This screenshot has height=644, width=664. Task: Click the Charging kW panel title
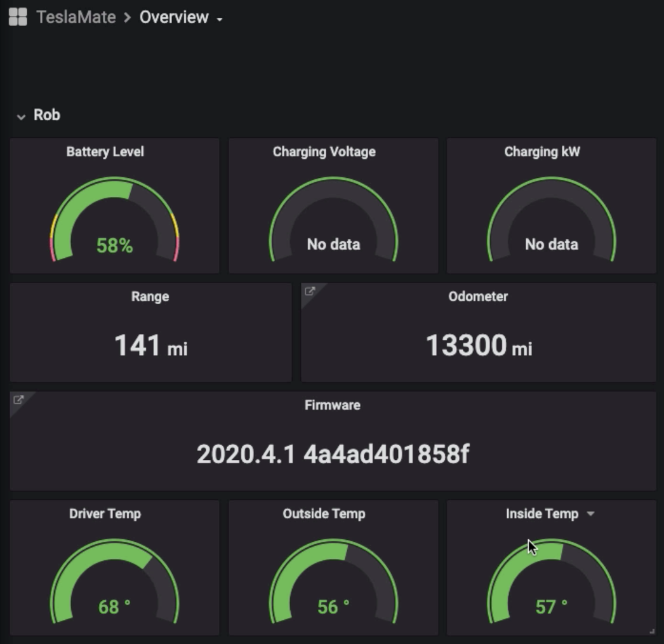point(542,152)
